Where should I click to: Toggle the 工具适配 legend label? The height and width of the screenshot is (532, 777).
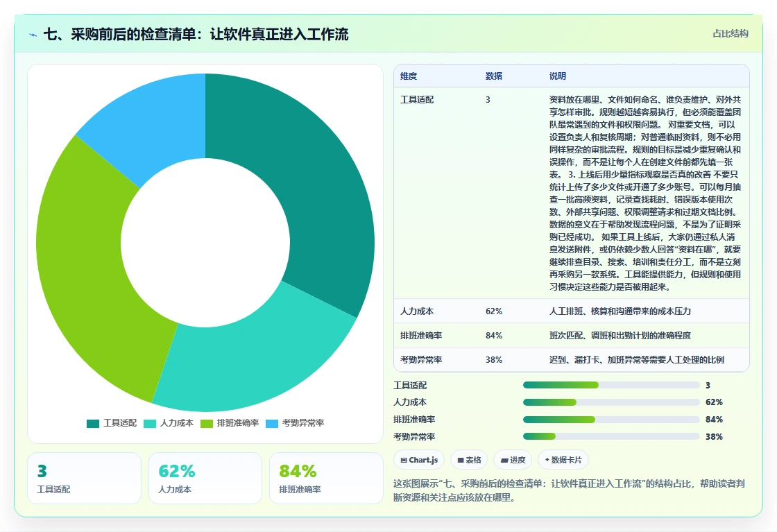(120, 423)
